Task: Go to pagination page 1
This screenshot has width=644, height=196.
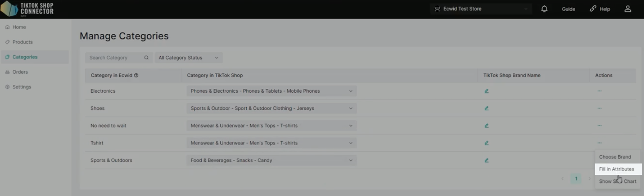Action: (x=576, y=179)
